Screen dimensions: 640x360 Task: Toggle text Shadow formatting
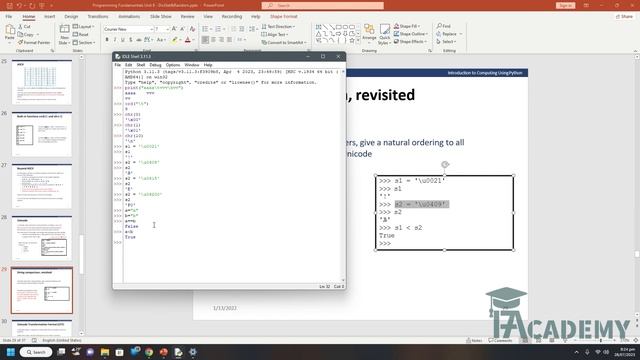coord(131,40)
